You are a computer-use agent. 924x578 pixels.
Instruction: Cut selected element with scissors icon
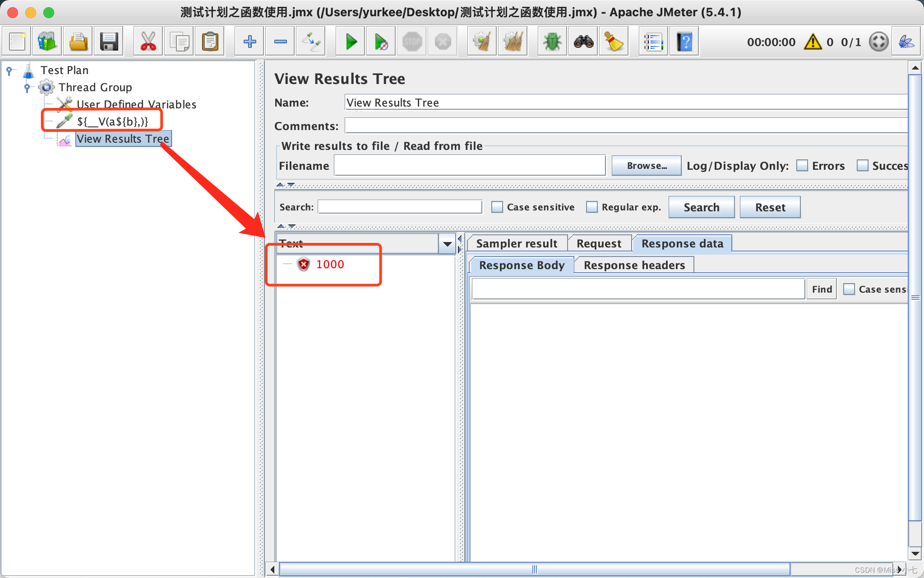(x=148, y=42)
